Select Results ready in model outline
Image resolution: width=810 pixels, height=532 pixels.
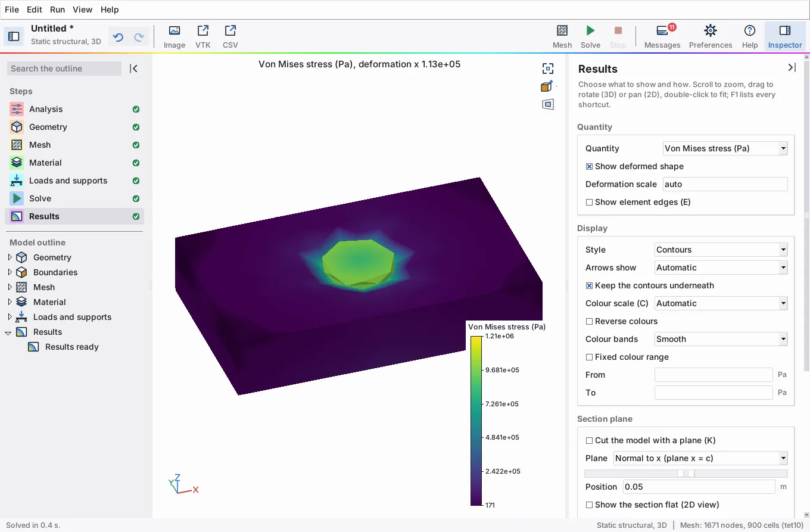72,347
